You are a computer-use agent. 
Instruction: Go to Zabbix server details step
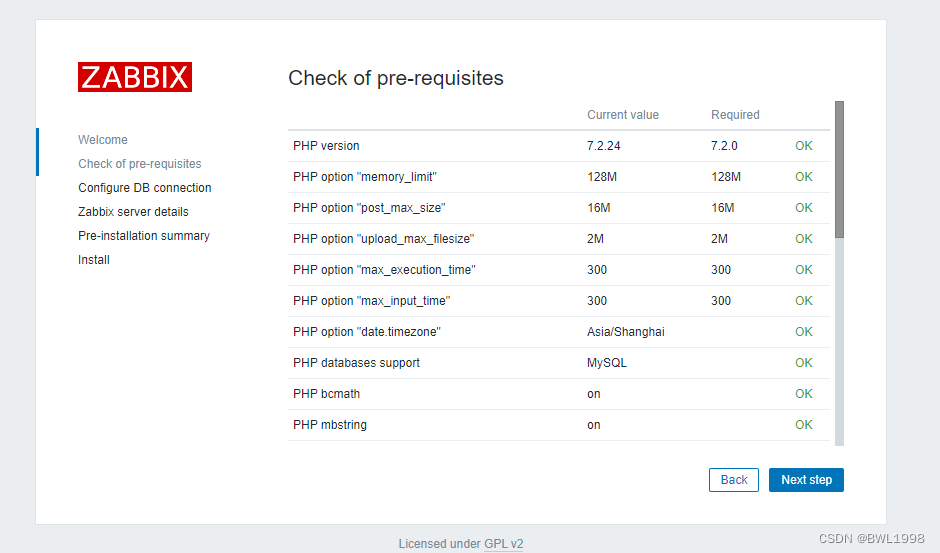point(133,212)
